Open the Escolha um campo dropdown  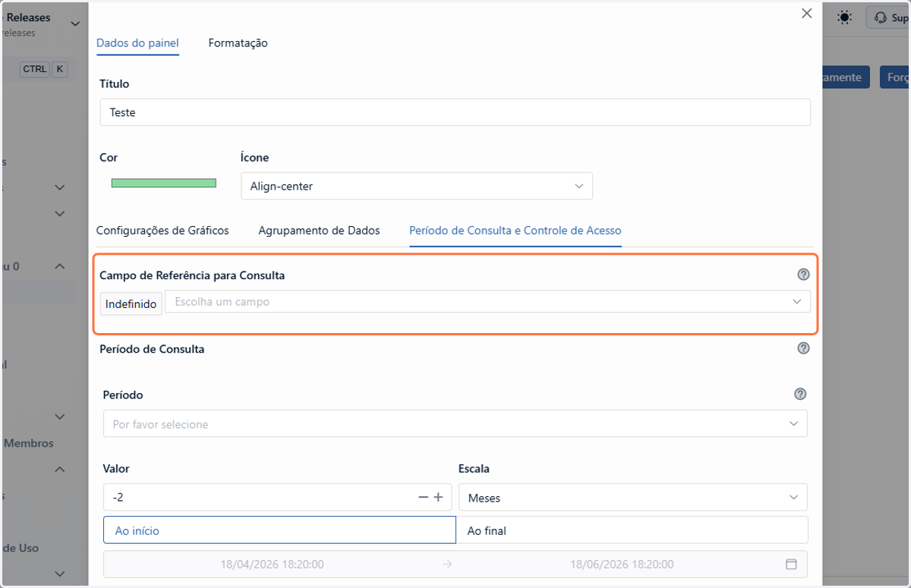click(487, 301)
